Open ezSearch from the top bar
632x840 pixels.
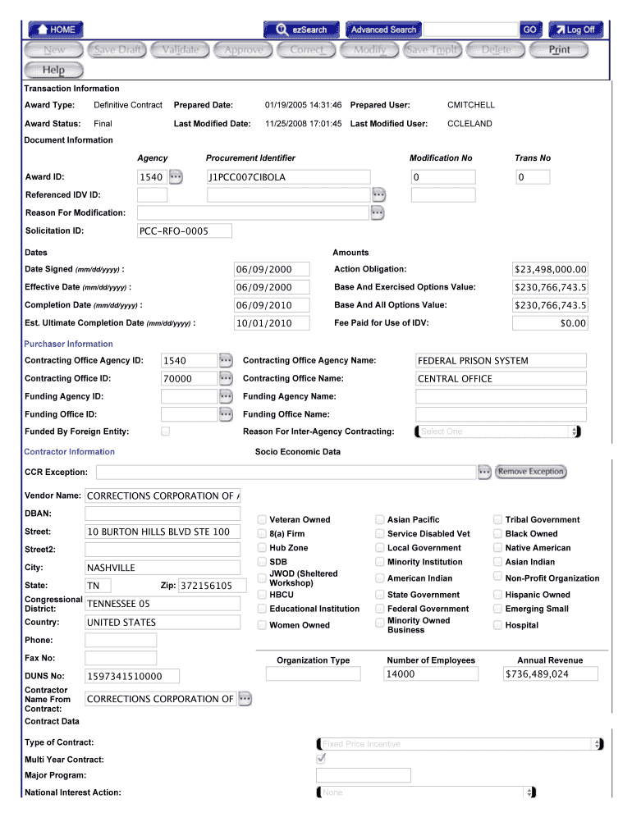click(301, 30)
